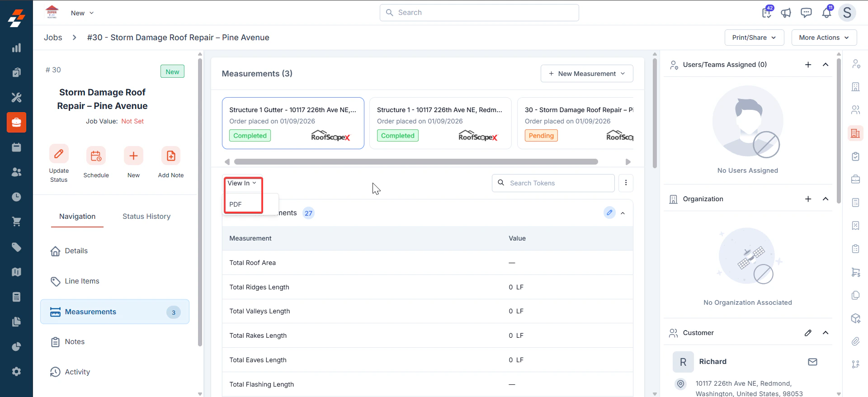Image resolution: width=868 pixels, height=397 pixels.
Task: Click the New status badge
Action: tap(172, 71)
